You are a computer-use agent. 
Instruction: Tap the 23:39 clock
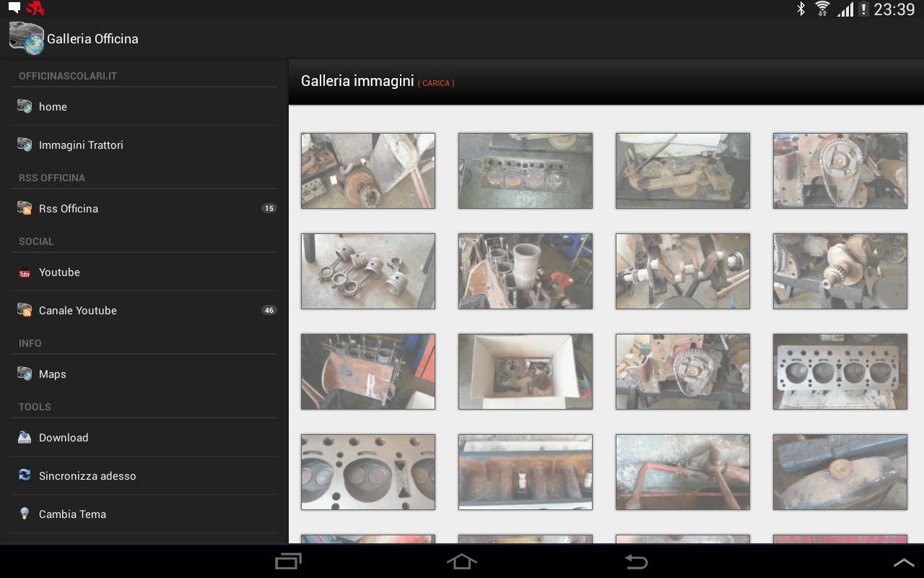click(x=894, y=9)
